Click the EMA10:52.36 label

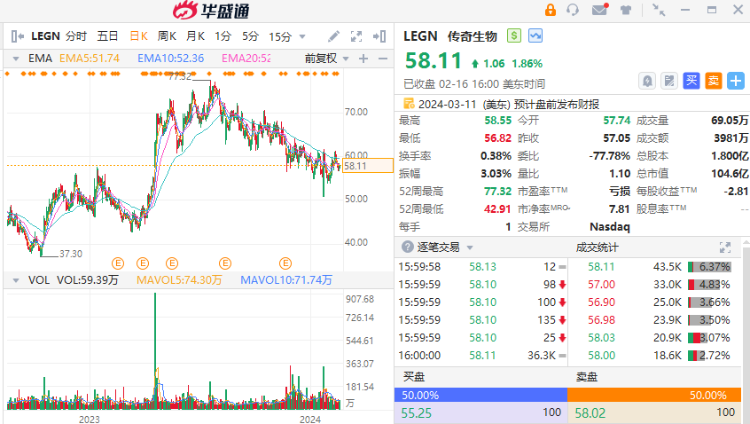[x=170, y=58]
